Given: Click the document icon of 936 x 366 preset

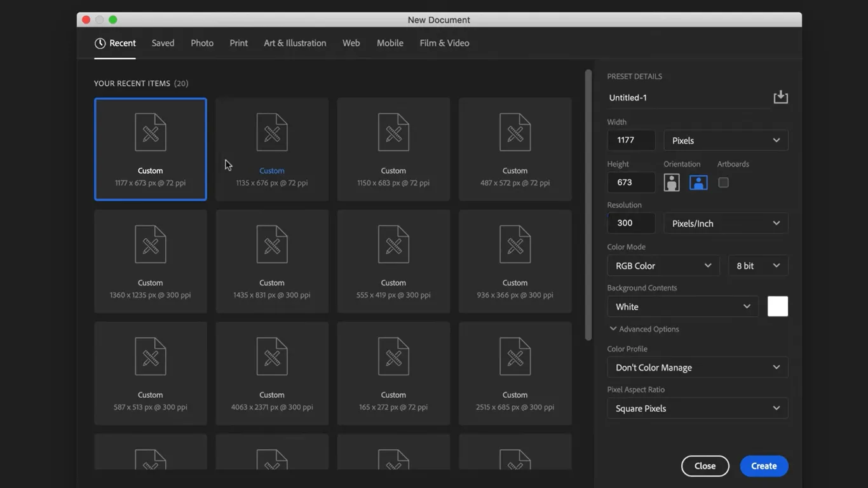Looking at the screenshot, I should coord(515,244).
